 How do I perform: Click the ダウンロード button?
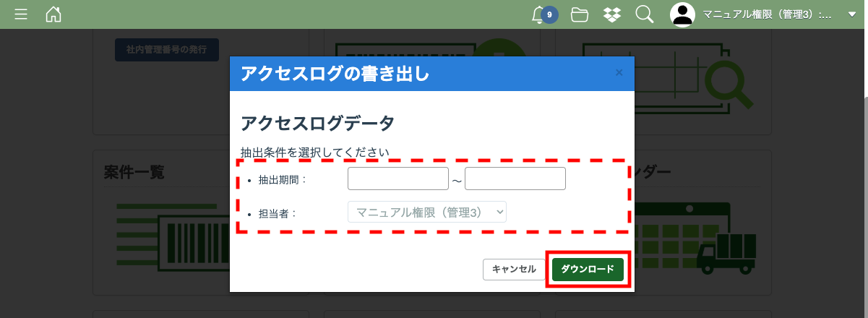point(588,269)
